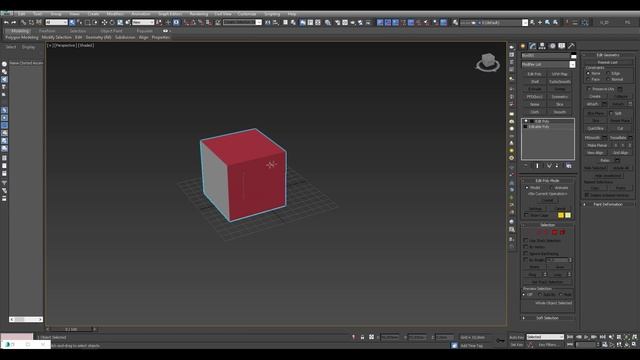Image resolution: width=640 pixels, height=360 pixels.
Task: Activate the Select Object tool
Action: [72, 22]
